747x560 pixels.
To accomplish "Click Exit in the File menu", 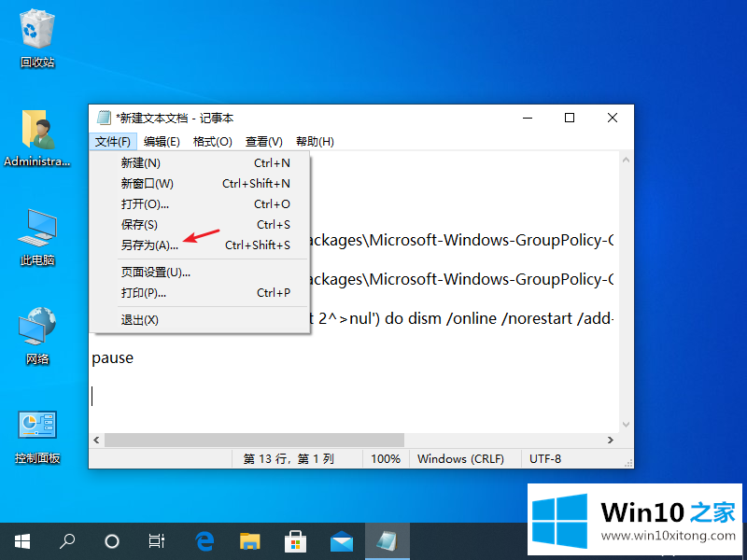I will (140, 320).
